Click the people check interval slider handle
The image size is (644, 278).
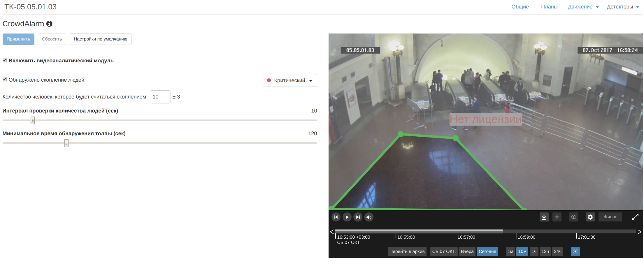[33, 120]
